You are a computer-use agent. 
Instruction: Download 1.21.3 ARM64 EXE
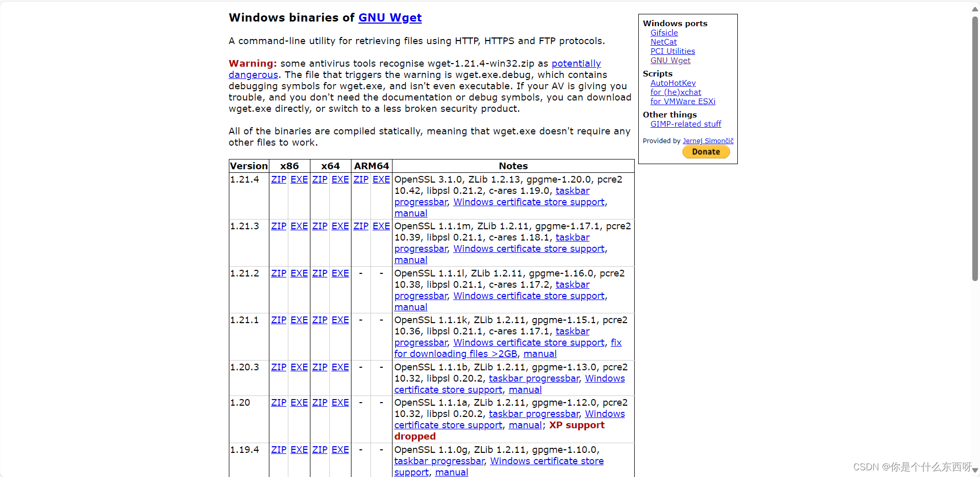point(381,226)
